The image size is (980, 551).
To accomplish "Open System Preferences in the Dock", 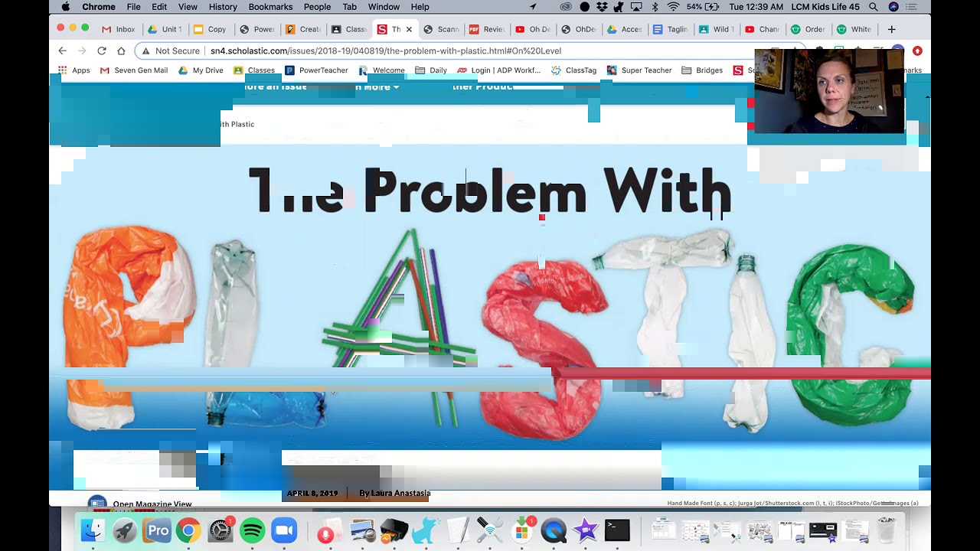I will click(x=220, y=530).
